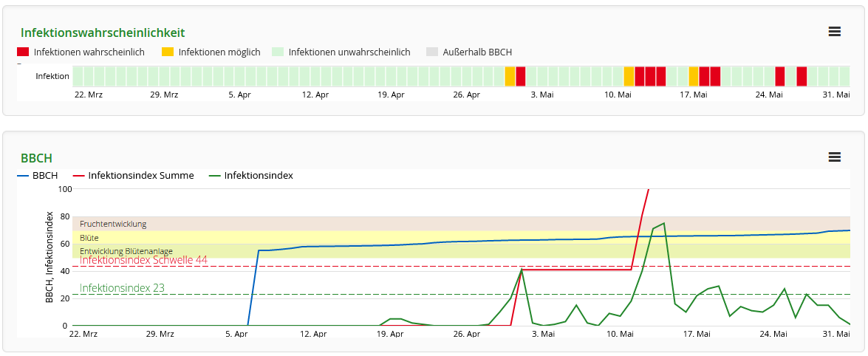Image resolution: width=868 pixels, height=356 pixels.
Task: Toggle the green Infektionsindex legend item
Action: pos(259,176)
